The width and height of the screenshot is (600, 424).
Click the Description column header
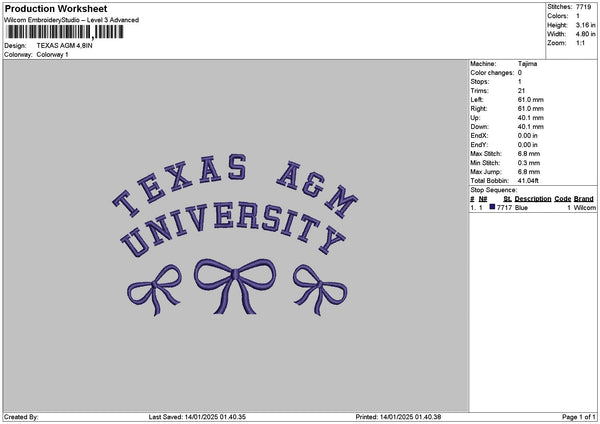click(533, 199)
